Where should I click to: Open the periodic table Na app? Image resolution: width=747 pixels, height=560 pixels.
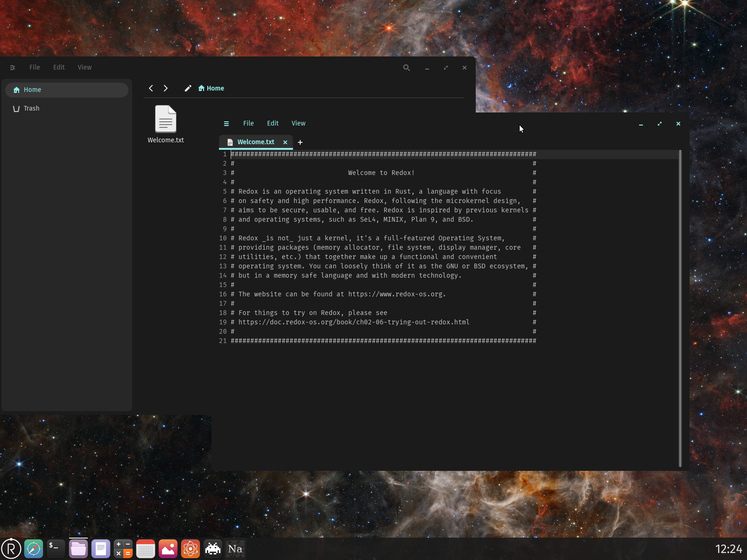235,549
